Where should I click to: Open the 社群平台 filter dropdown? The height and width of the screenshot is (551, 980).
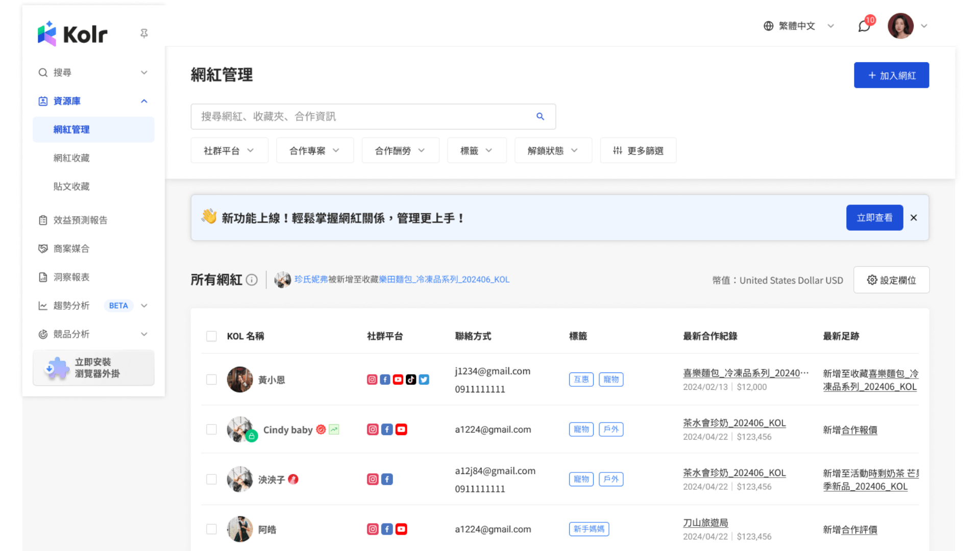[x=229, y=151]
